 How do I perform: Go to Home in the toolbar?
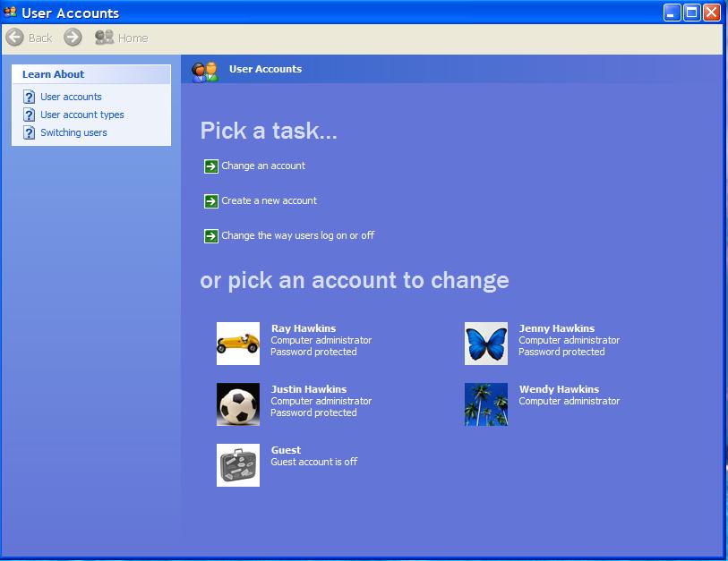[x=122, y=38]
